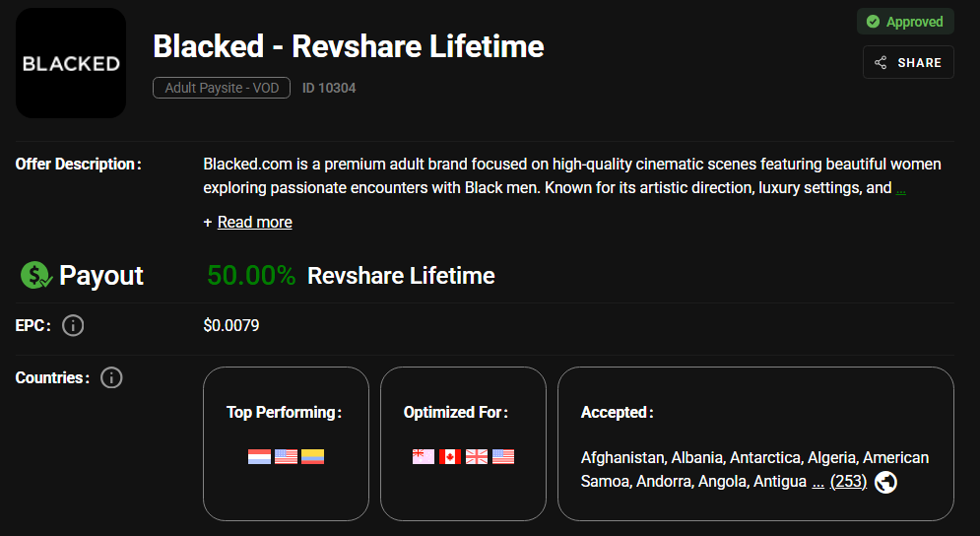Image resolution: width=980 pixels, height=536 pixels.
Task: Click Colombia flag in Top Performing
Action: tap(312, 456)
